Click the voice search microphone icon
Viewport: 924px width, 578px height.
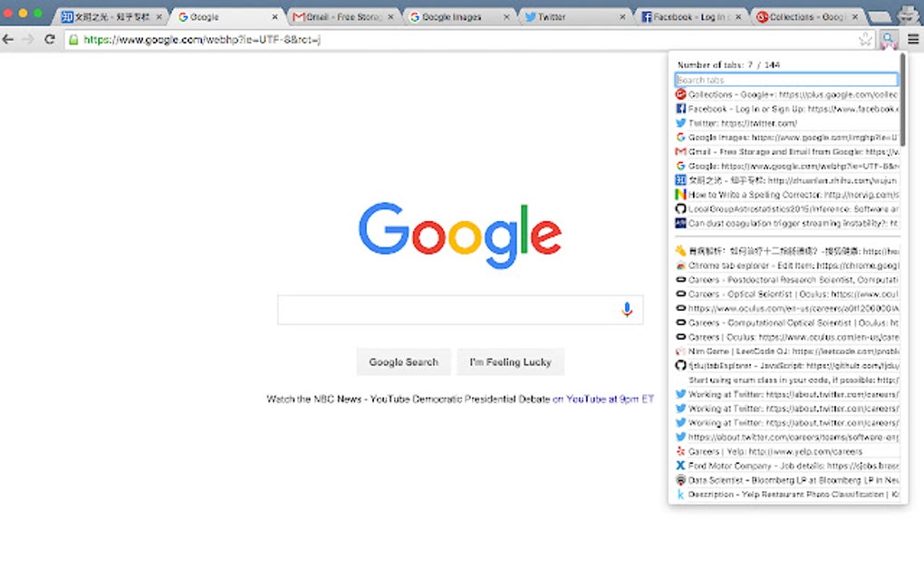click(x=627, y=309)
